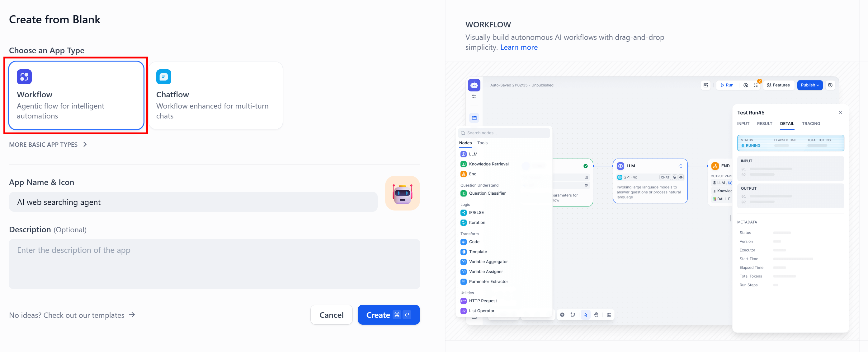Open the Test Run RESULT tab
This screenshot has width=868, height=352.
point(764,123)
